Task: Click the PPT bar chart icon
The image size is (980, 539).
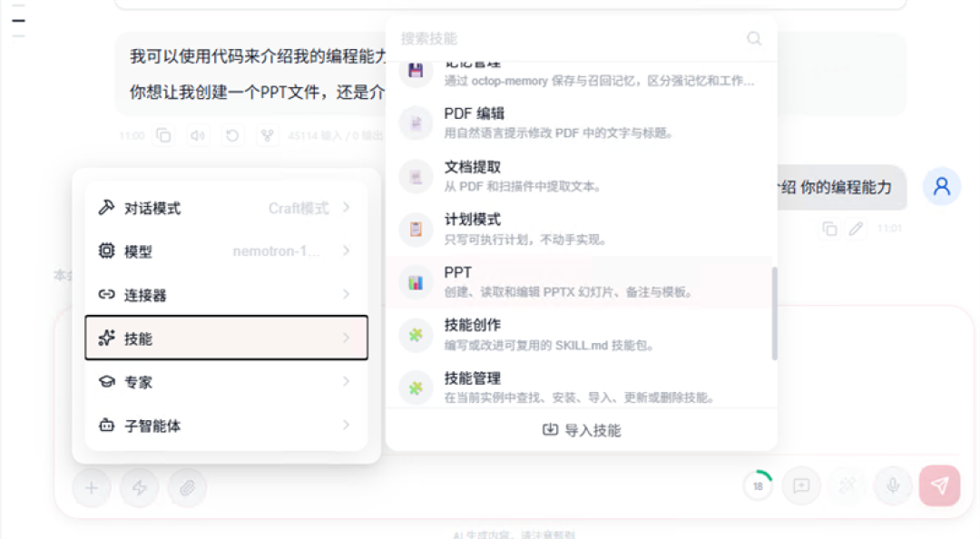Action: tap(416, 282)
